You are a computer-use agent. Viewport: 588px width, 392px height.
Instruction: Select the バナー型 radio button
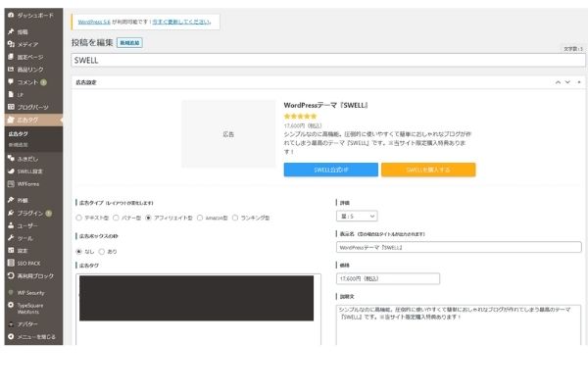tap(116, 218)
